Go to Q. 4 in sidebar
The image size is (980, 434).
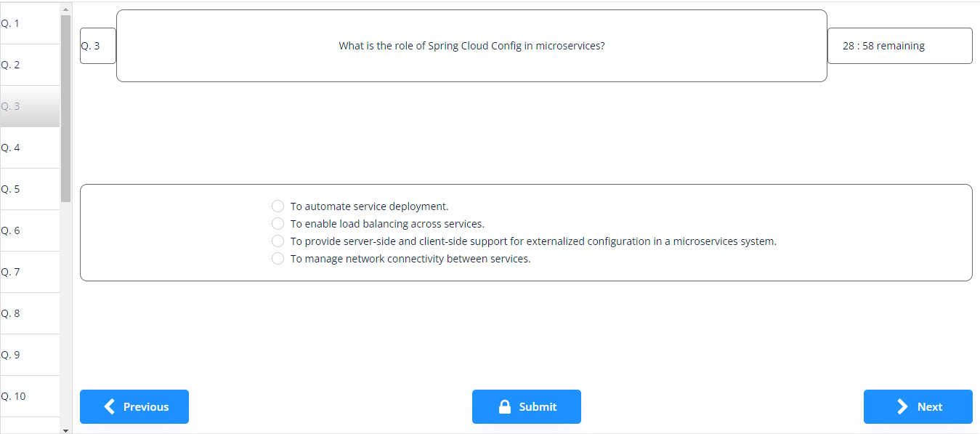point(29,148)
